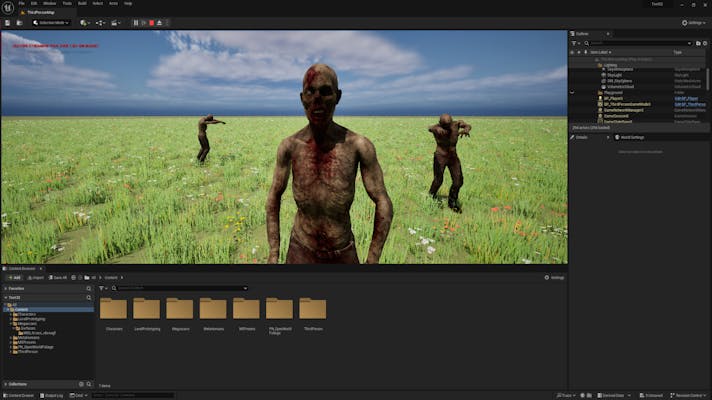
Task: Open the play options three-dot menu
Action: 167,23
